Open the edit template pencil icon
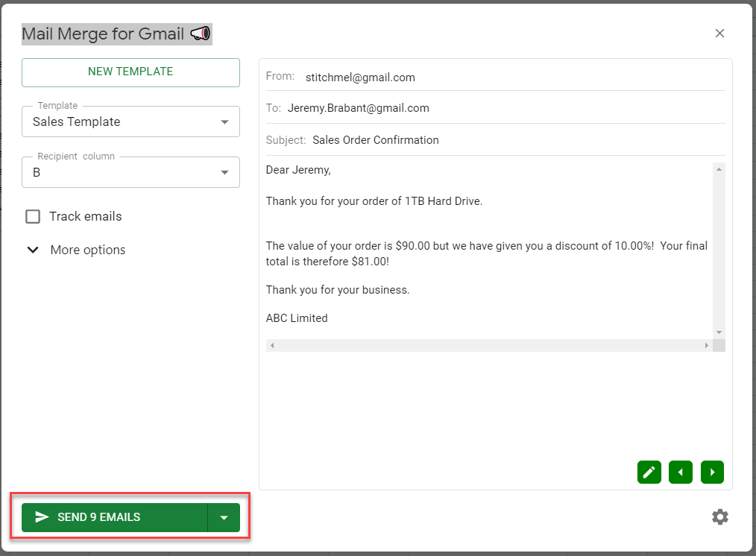 tap(649, 472)
